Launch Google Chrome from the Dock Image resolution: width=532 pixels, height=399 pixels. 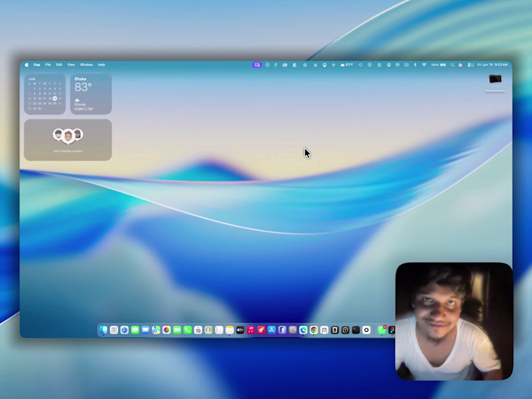pos(314,330)
